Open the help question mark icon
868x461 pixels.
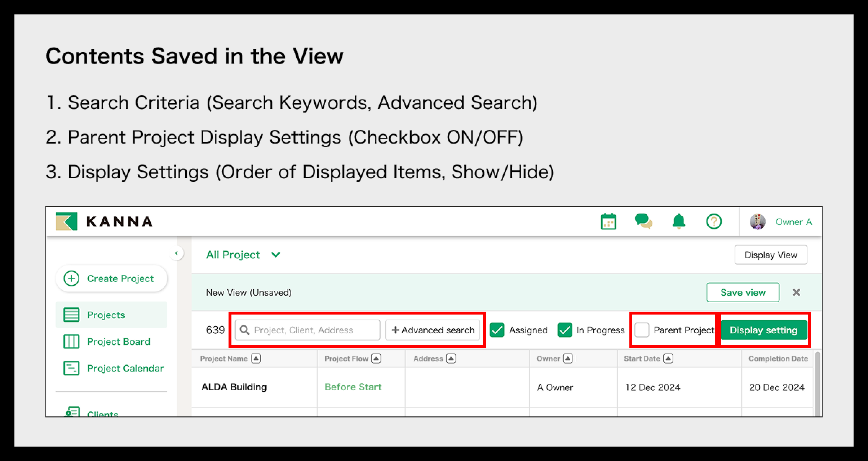tap(714, 221)
